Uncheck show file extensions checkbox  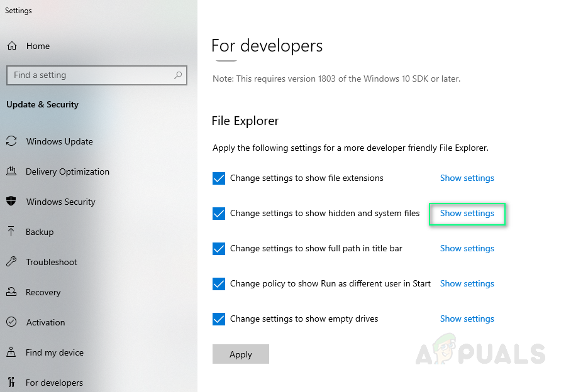click(219, 178)
